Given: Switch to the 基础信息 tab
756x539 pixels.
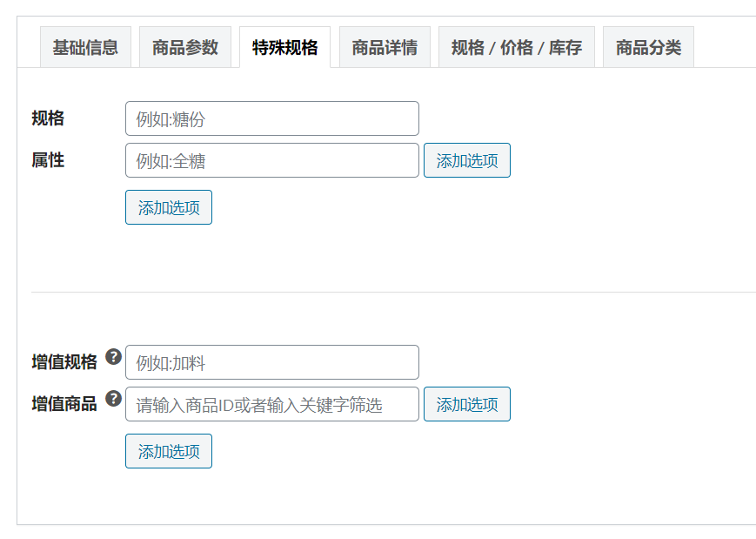Looking at the screenshot, I should (85, 47).
